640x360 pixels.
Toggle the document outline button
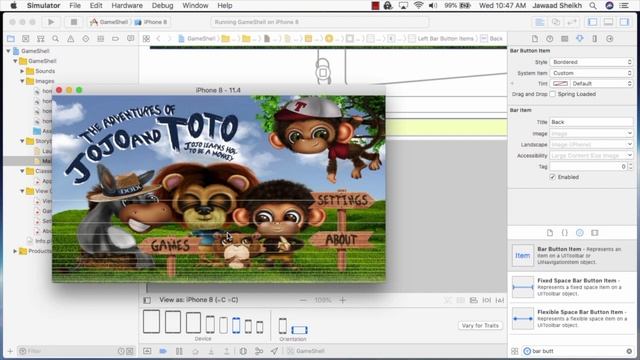tap(147, 300)
